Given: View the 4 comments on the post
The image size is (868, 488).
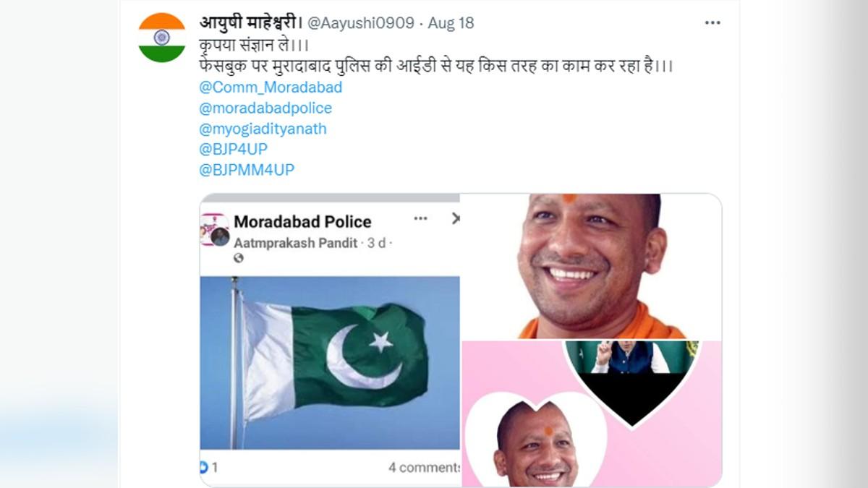Looking at the screenshot, I should pos(424,468).
